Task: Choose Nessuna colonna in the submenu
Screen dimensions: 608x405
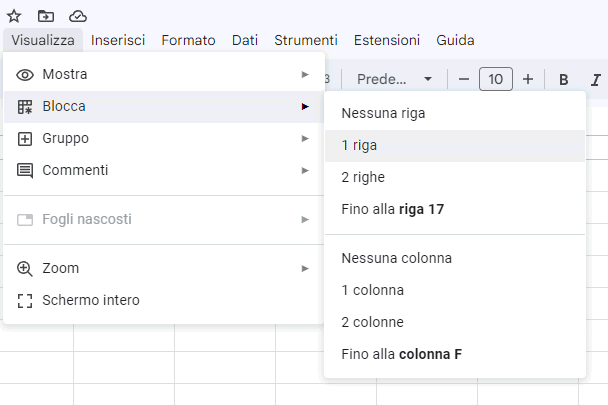Action: (455, 258)
